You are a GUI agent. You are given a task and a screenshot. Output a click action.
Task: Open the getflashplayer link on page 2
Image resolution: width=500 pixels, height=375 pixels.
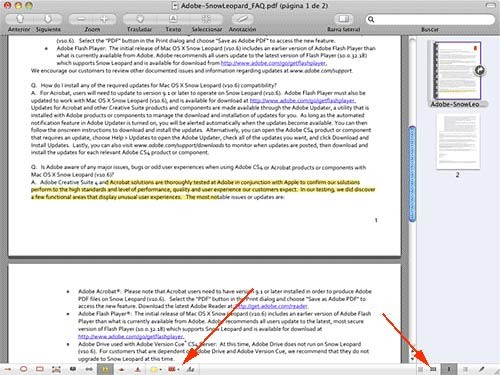coord(131,336)
